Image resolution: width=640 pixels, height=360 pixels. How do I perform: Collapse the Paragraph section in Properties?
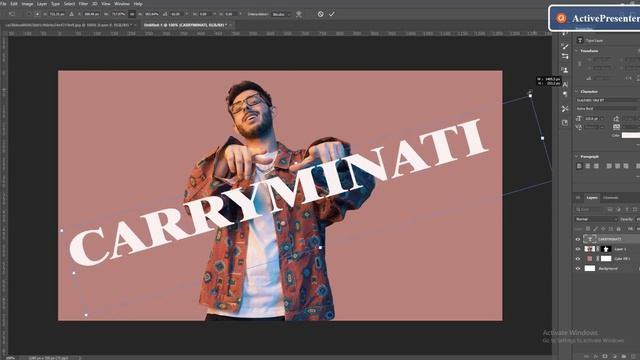click(576, 156)
